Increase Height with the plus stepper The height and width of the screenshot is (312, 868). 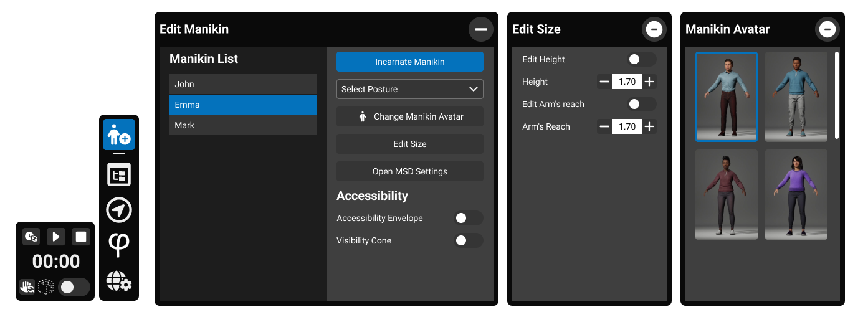click(649, 82)
